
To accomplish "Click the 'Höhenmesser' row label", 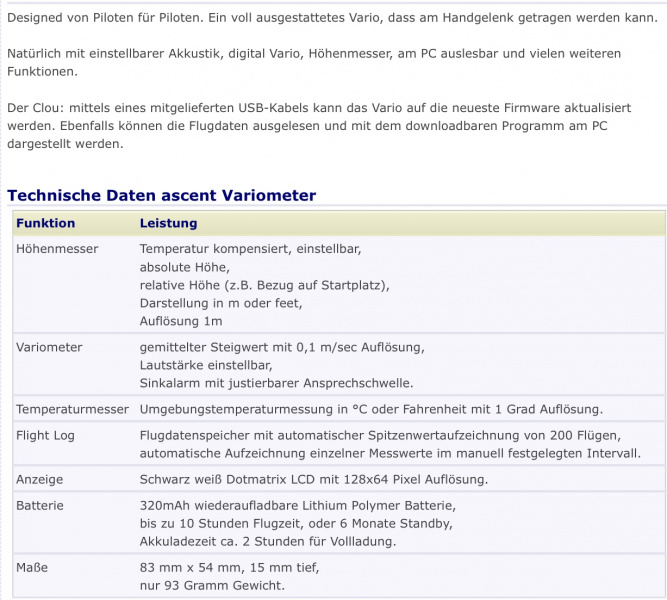I will [57, 249].
